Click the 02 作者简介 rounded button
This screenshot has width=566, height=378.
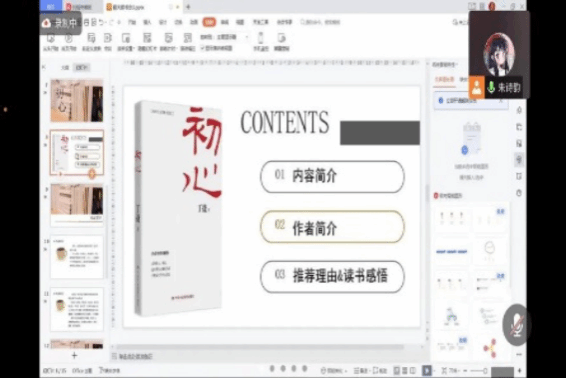pyautogui.click(x=332, y=227)
